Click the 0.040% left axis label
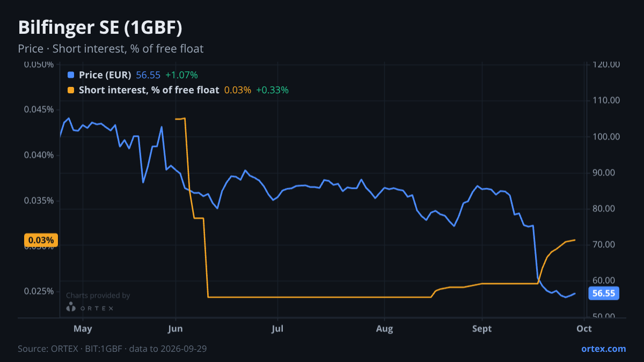This screenshot has width=644, height=362. click(39, 156)
